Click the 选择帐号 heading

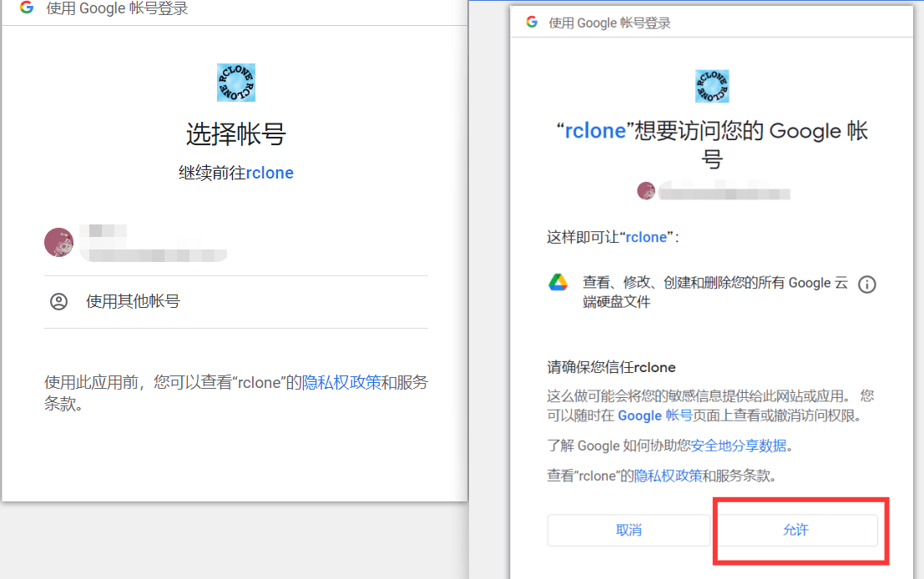[x=235, y=134]
